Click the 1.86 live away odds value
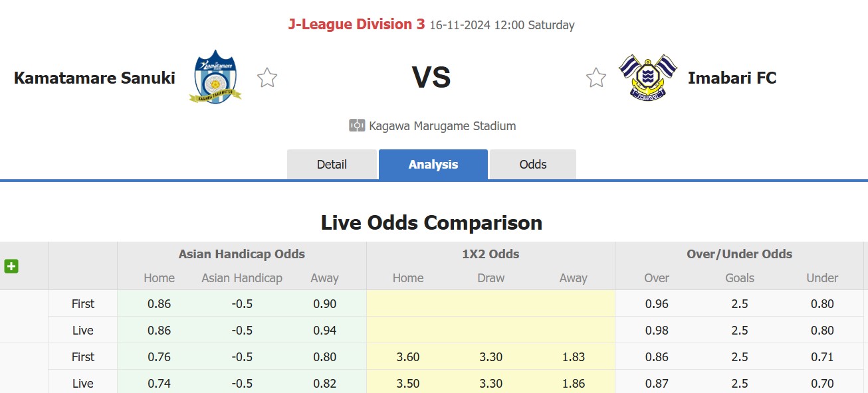The image size is (868, 393). pos(573,383)
